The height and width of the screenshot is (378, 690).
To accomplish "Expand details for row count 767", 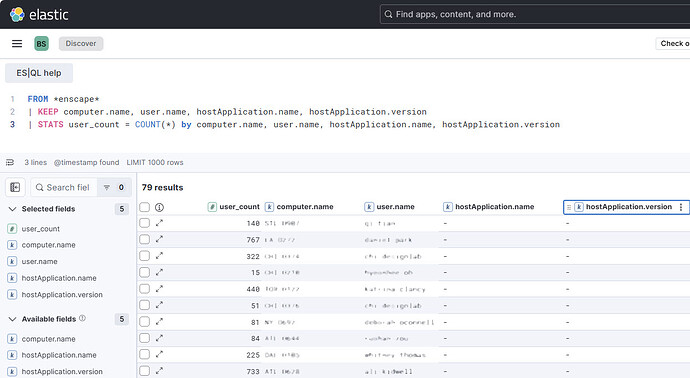I will coord(159,239).
